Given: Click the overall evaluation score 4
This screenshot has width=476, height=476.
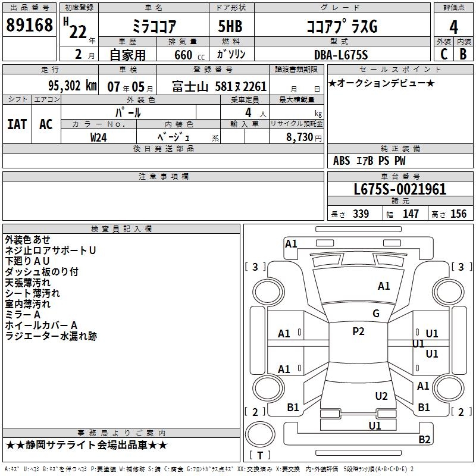Looking at the screenshot, I should (453, 27).
